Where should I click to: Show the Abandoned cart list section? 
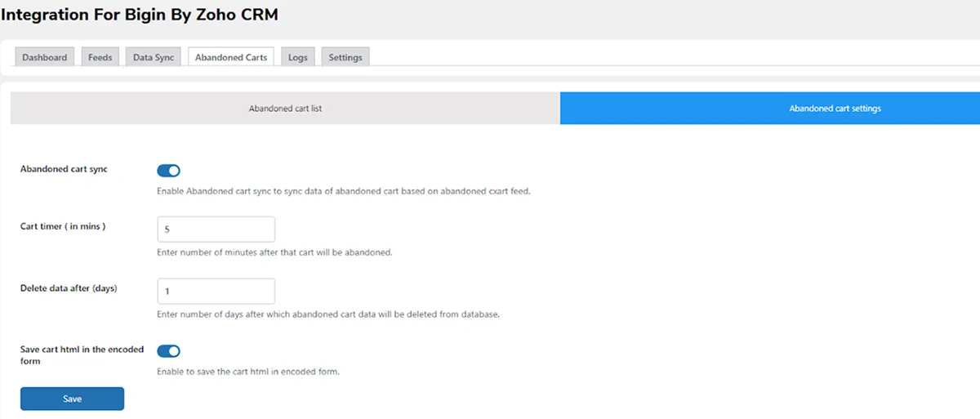click(285, 108)
